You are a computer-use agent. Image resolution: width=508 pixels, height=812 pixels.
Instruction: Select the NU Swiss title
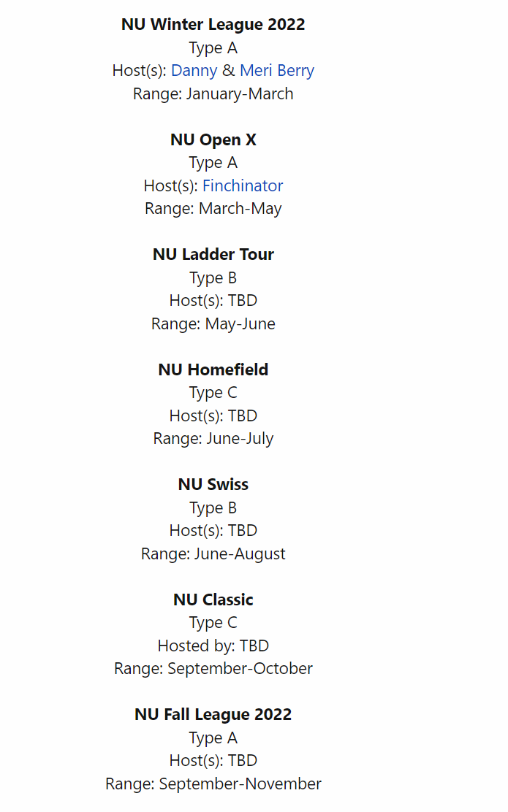coord(213,484)
